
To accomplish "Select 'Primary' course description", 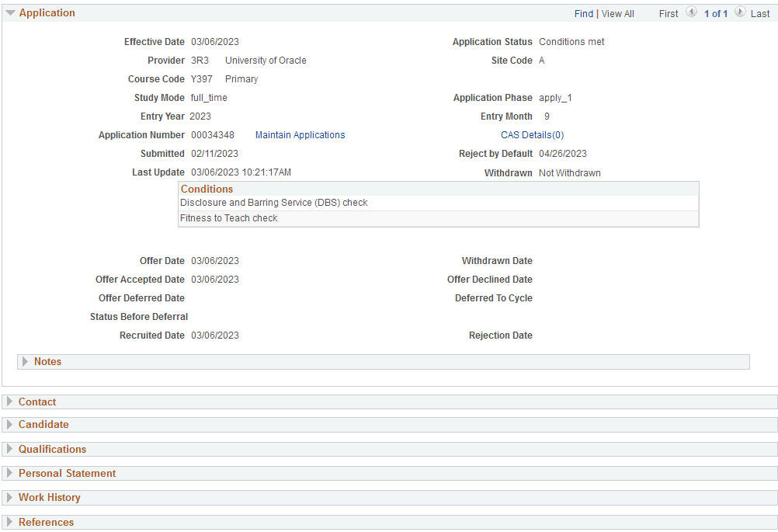I will [x=241, y=79].
